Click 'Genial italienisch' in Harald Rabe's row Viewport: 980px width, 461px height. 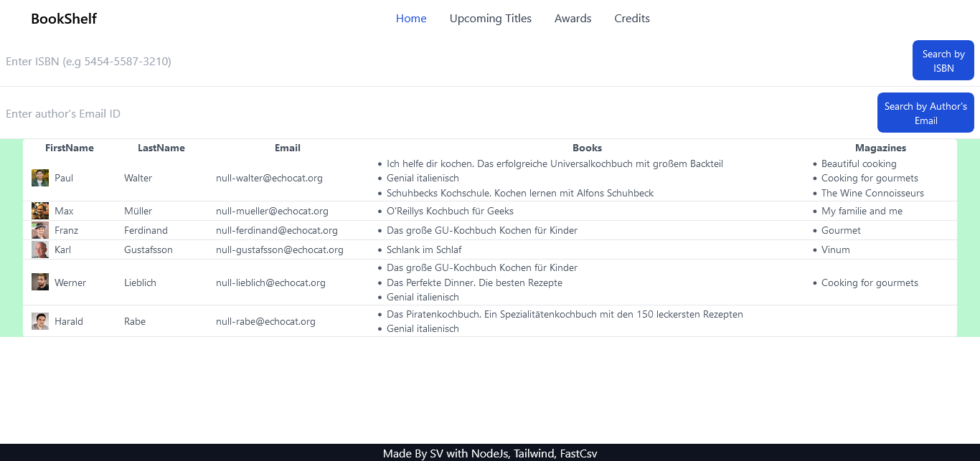pos(423,328)
